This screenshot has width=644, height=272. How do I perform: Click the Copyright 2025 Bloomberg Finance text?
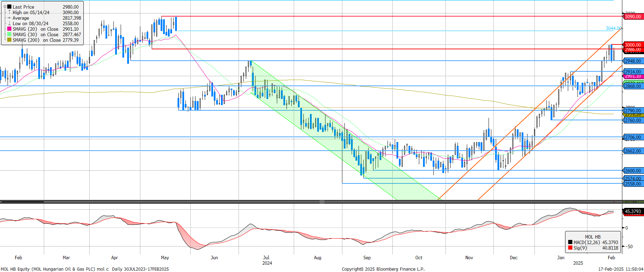(x=383, y=269)
